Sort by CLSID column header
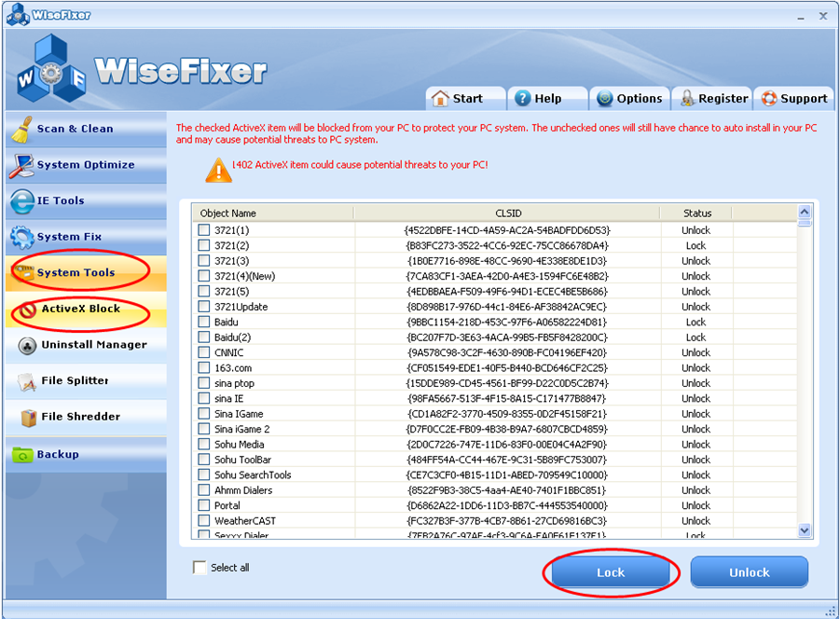This screenshot has height=619, width=840. (x=507, y=213)
